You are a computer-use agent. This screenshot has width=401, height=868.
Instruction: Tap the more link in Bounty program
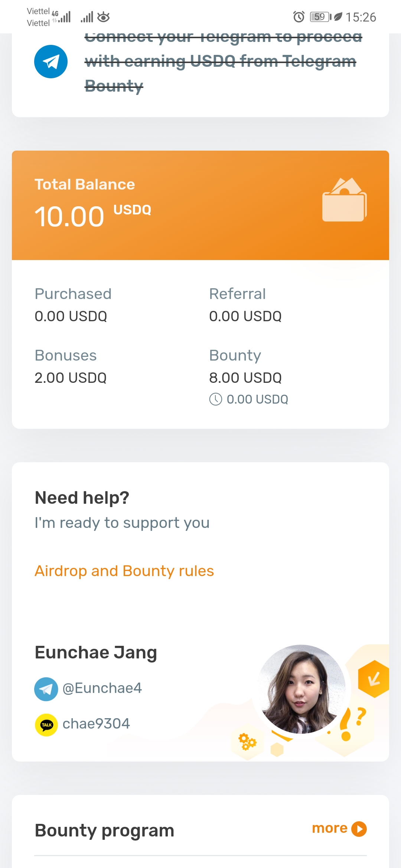[329, 828]
